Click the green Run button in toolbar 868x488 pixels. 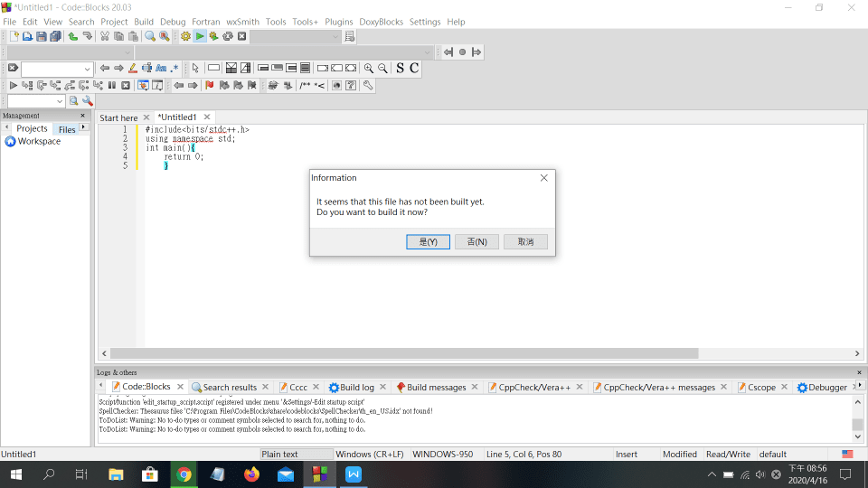point(200,37)
